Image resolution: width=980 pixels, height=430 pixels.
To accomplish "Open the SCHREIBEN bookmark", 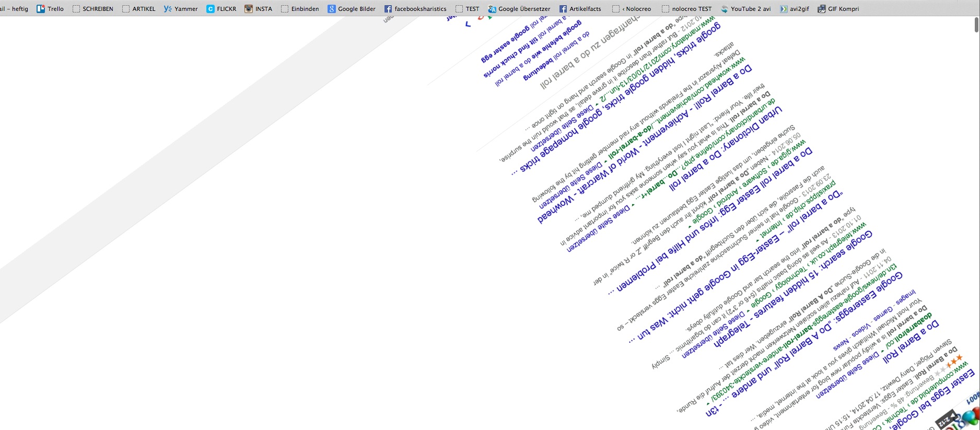I will [x=93, y=9].
